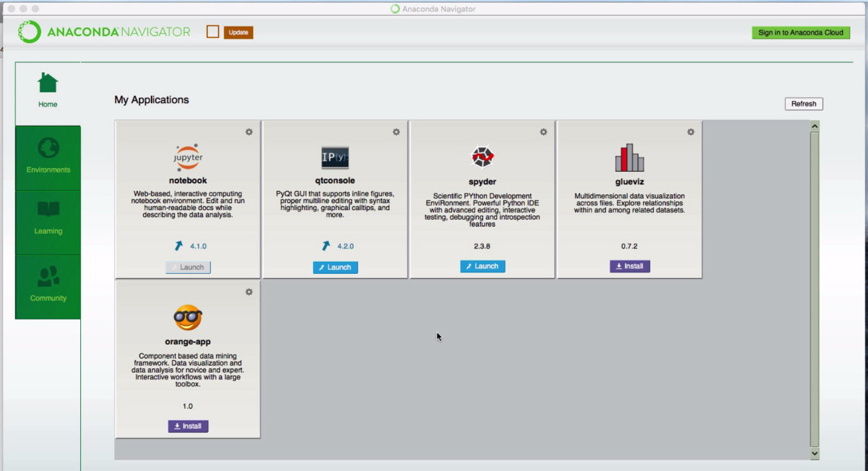Image resolution: width=868 pixels, height=471 pixels.
Task: Click the orange-app description text
Action: tap(188, 370)
